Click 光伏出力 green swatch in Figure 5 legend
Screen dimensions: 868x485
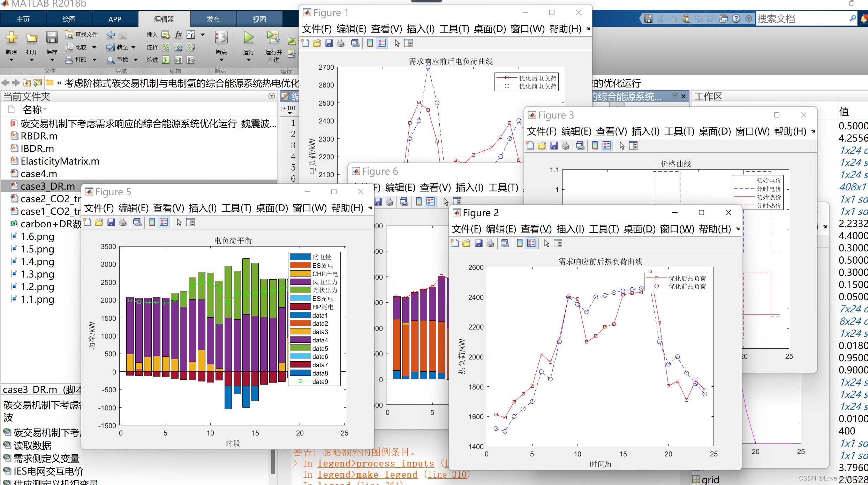[x=300, y=290]
